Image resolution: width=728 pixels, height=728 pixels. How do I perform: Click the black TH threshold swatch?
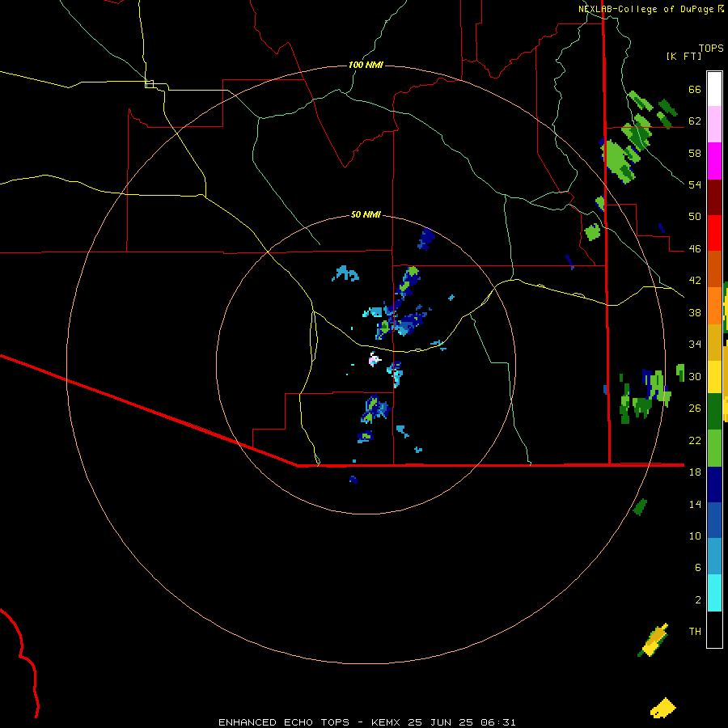pos(714,629)
